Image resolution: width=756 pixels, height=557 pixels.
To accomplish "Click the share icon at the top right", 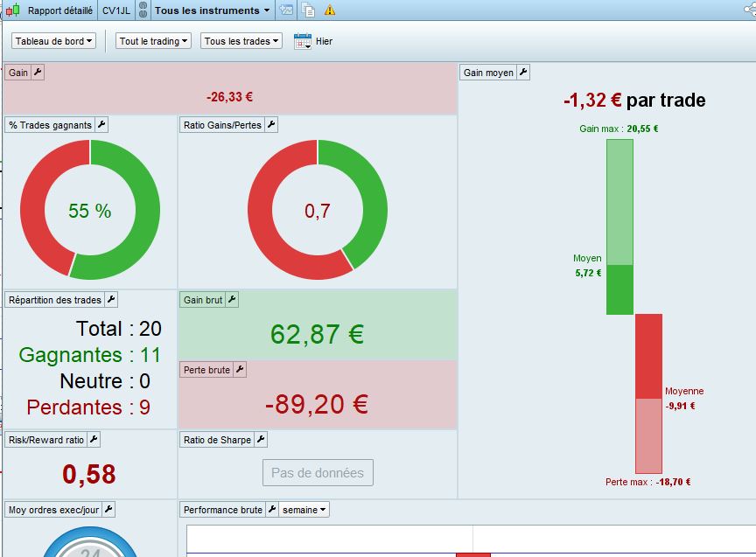I will 750,10.
